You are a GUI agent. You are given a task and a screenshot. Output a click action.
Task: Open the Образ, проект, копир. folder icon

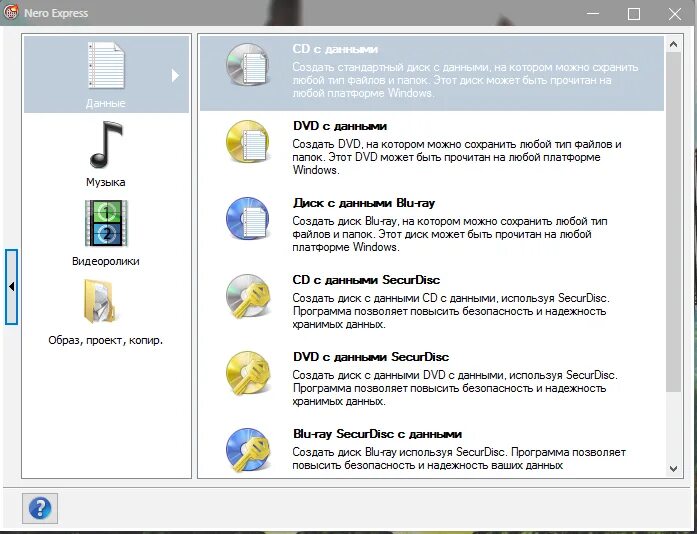100,302
